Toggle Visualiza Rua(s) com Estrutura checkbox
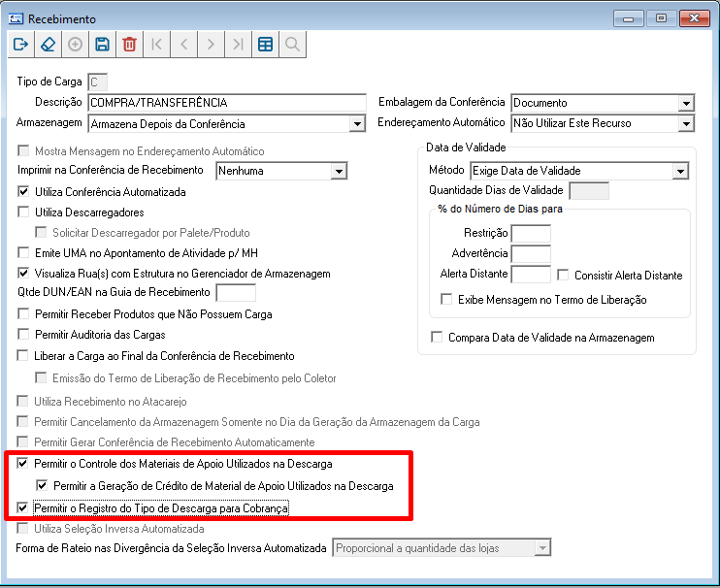The image size is (720, 588). [23, 273]
